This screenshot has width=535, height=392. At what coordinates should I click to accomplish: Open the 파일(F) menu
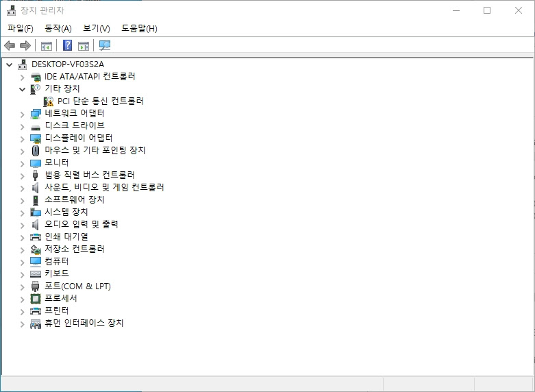21,28
